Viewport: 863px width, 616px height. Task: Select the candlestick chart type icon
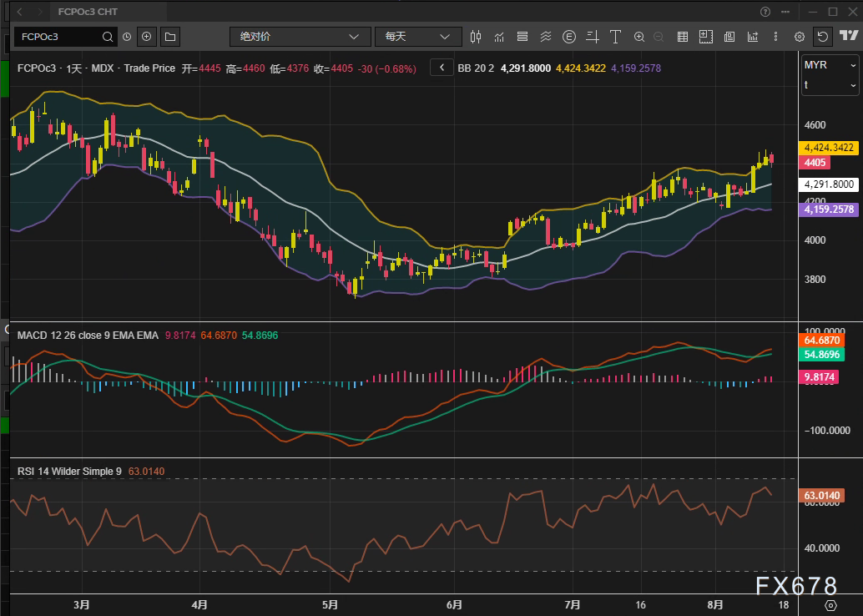476,37
